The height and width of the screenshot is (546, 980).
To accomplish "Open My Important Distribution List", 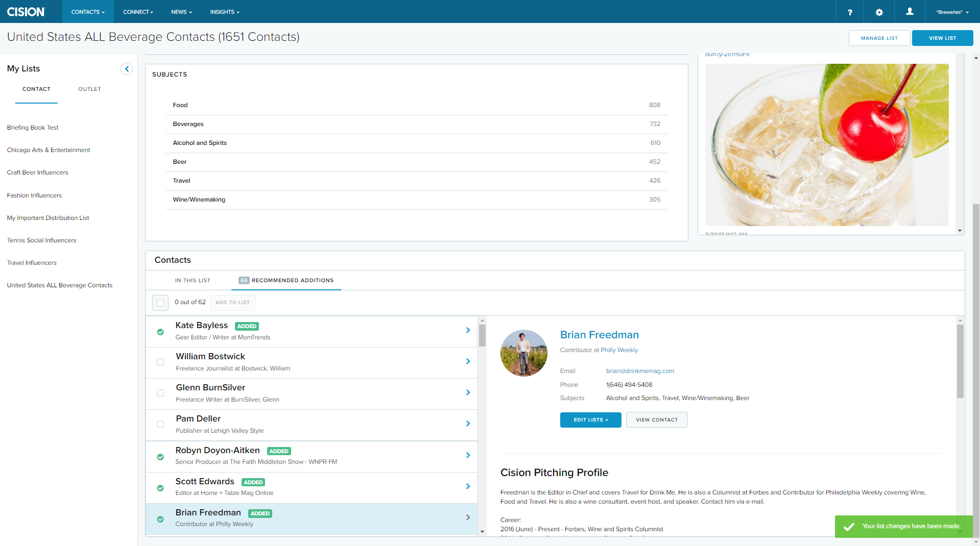I will coord(48,218).
